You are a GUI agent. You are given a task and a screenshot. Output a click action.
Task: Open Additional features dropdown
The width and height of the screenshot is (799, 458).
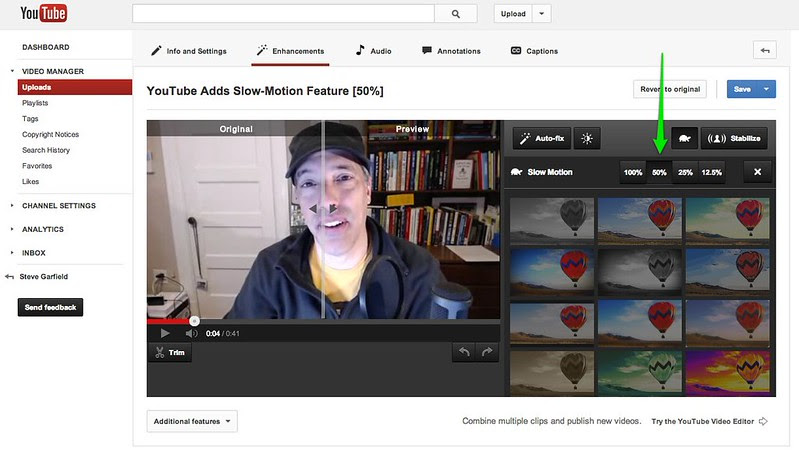pyautogui.click(x=192, y=421)
